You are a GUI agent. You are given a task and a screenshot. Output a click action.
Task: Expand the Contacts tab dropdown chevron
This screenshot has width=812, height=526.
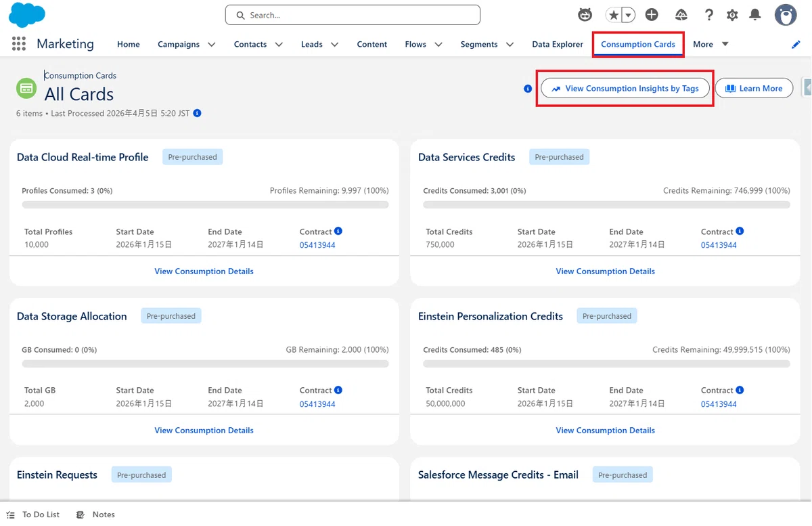[x=278, y=45]
